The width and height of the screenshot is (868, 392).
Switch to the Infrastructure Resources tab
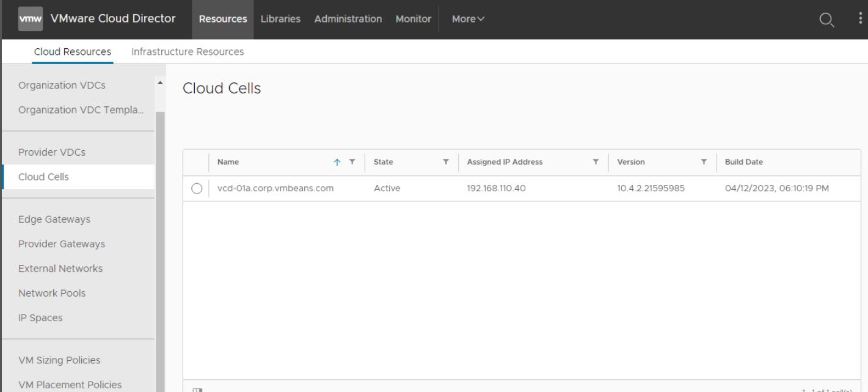point(188,52)
